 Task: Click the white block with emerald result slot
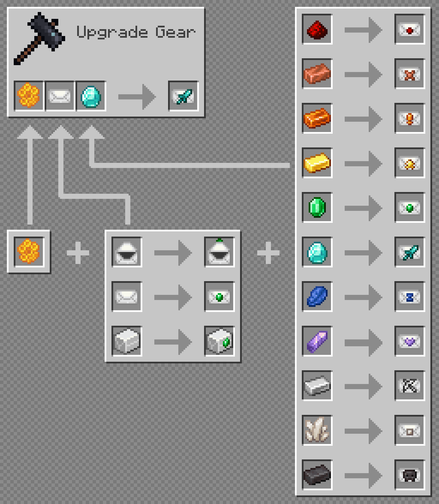pos(219,341)
